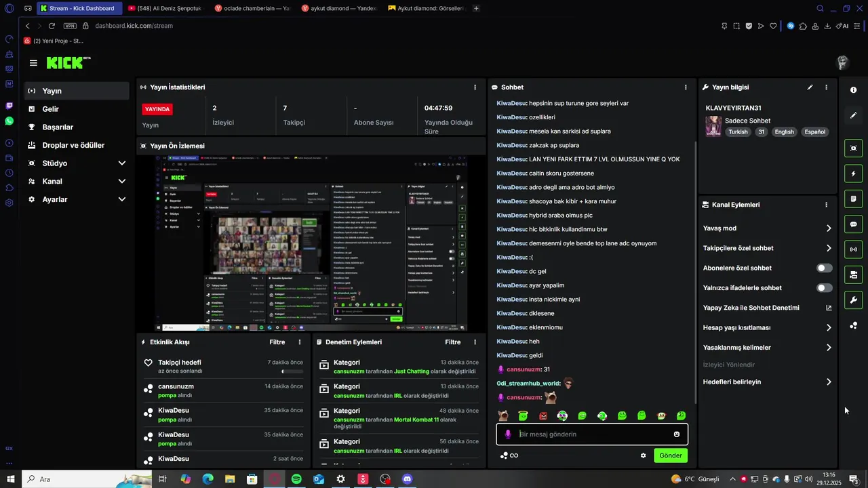
Task: Insert the green halo angel emote
Action: coord(523,415)
